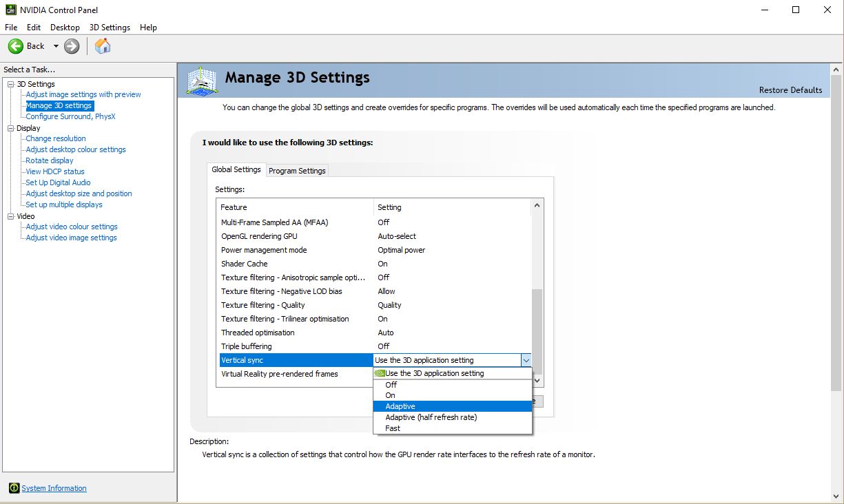Open the Desktop menu
The image size is (844, 504).
click(65, 28)
